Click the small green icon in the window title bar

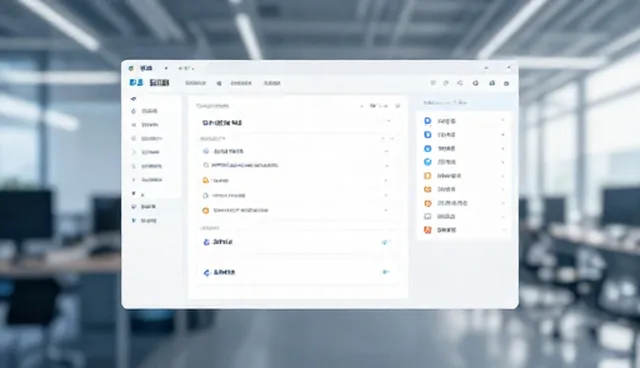coord(131,68)
